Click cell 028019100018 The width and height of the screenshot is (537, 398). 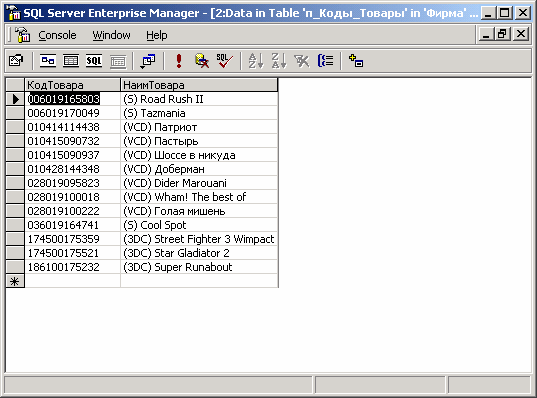click(x=72, y=197)
